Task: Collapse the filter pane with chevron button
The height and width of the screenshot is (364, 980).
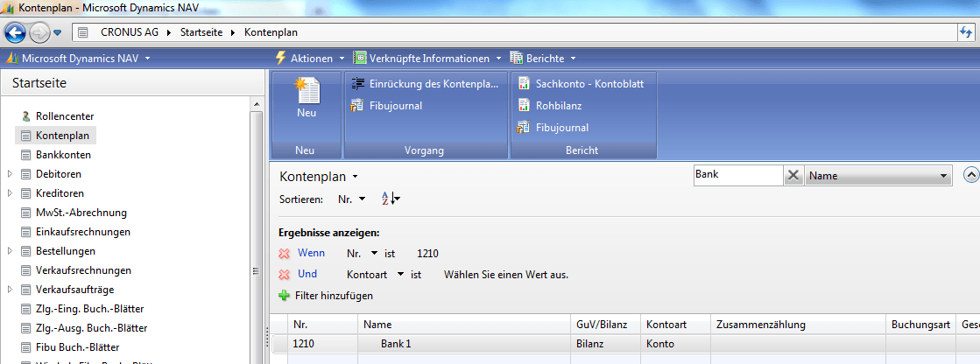Action: pyautogui.click(x=972, y=176)
